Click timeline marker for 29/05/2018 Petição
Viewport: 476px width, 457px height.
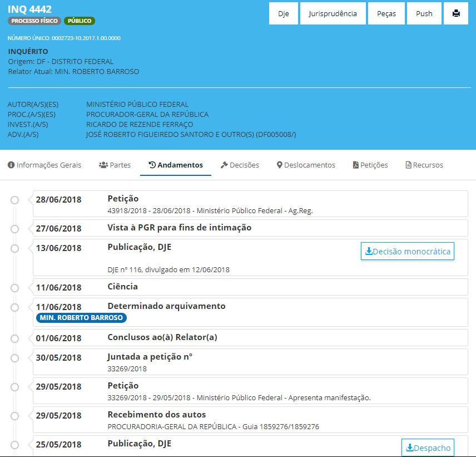coord(14,387)
